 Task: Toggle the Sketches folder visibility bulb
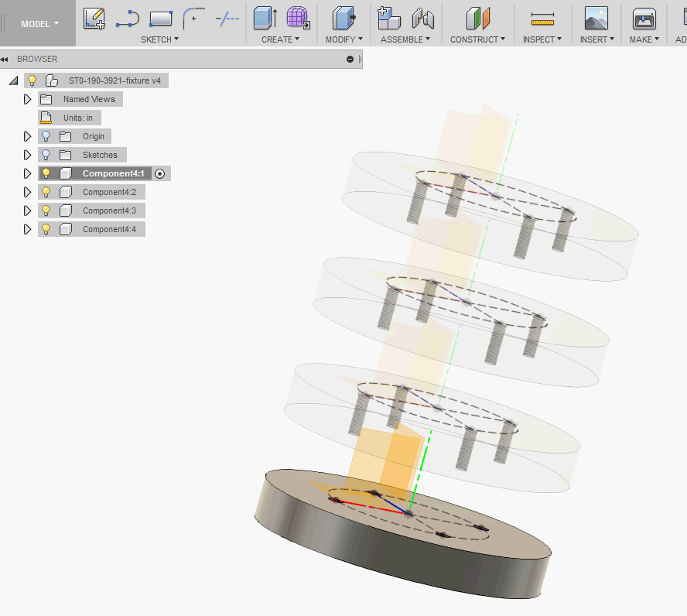pos(46,155)
